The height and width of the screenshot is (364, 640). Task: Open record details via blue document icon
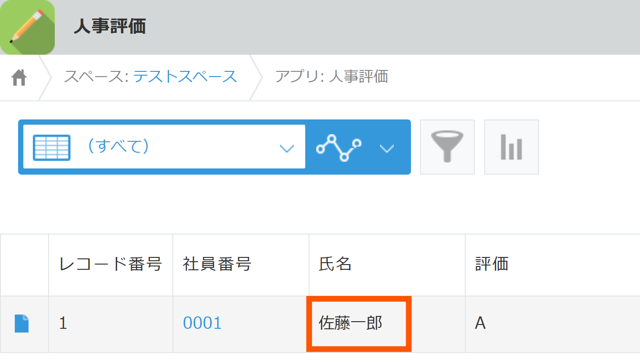tap(22, 324)
